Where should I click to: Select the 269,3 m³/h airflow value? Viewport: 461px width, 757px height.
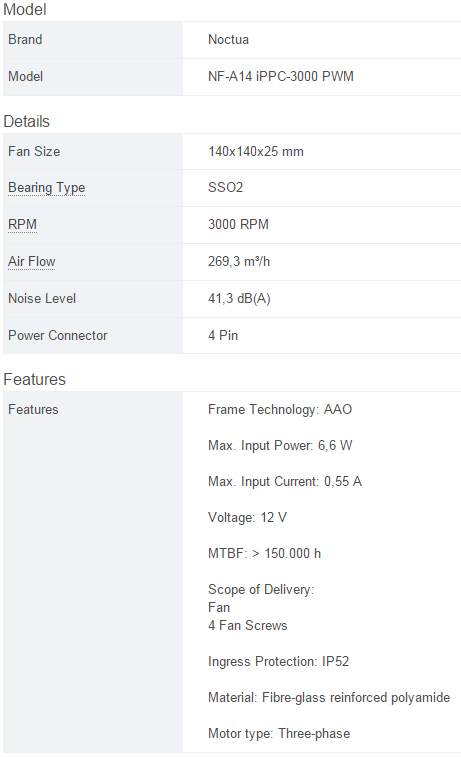(239, 262)
